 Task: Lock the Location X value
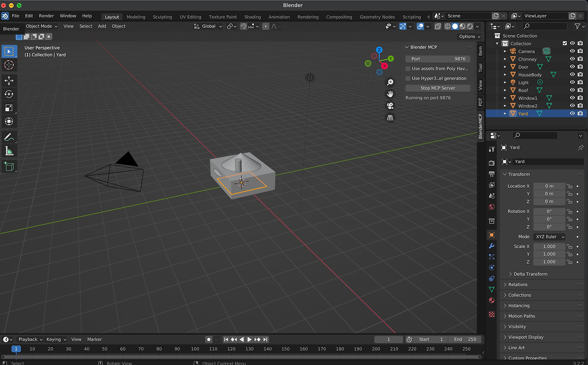[570, 186]
